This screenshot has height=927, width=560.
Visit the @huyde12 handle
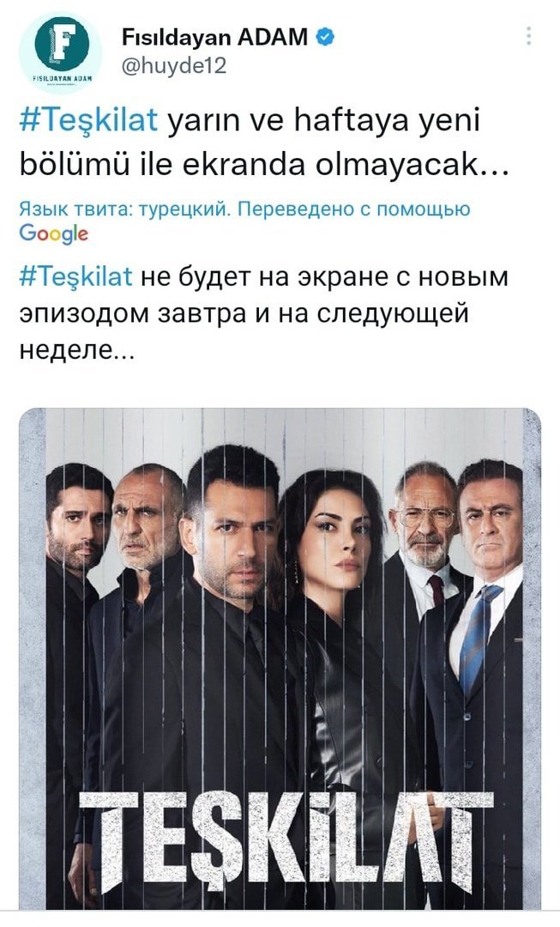pos(174,65)
